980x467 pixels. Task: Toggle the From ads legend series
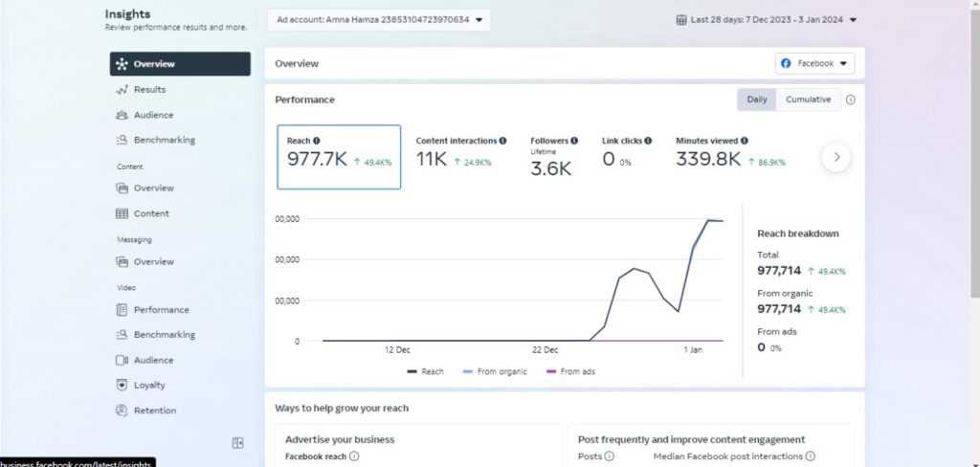point(570,371)
